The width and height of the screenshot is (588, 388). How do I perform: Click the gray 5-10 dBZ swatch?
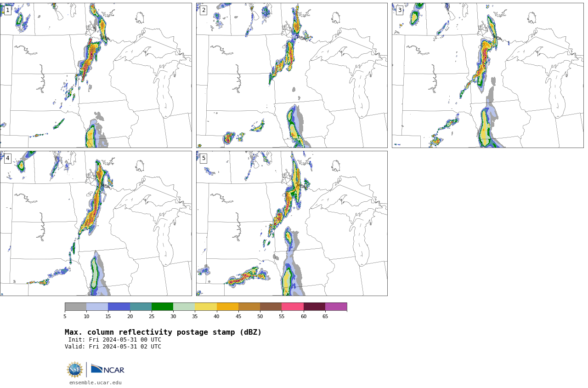75,307
